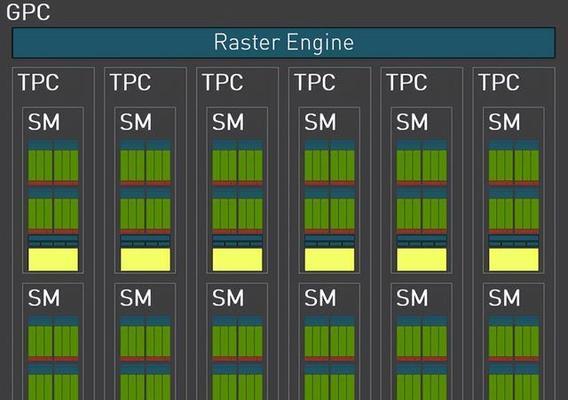Select top-row SM label in fifth TPC
The width and height of the screenshot is (568, 400).
(x=412, y=122)
